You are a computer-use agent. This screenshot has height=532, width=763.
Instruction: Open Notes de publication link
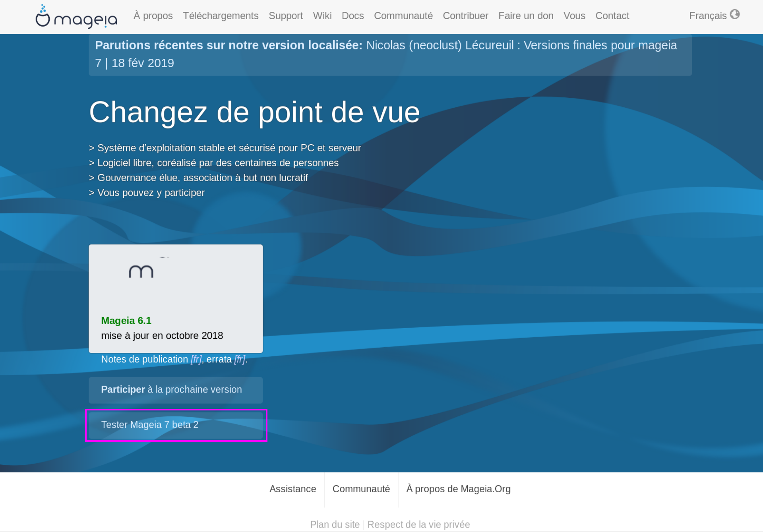tap(145, 359)
